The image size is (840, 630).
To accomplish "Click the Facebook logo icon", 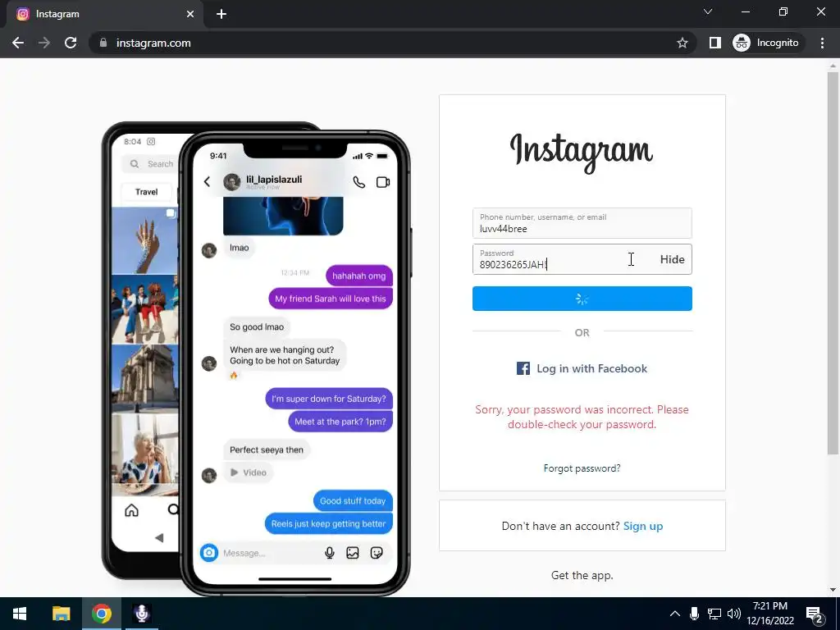I will click(523, 368).
